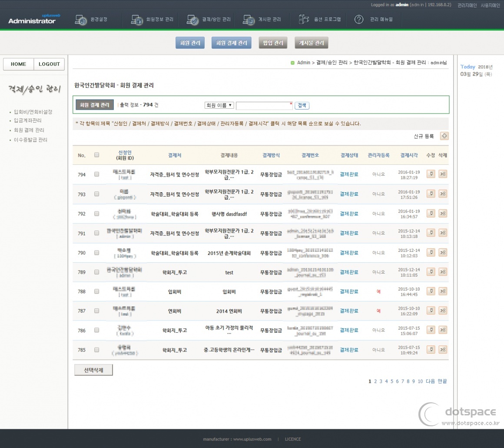Click delete icon for row 790
The height and width of the screenshot is (448, 504).
(443, 253)
